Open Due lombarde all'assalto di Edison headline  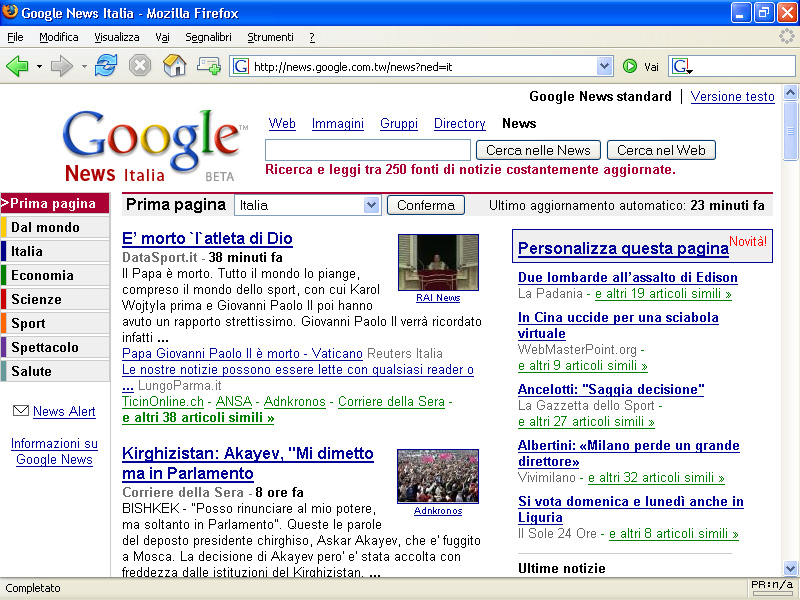[x=628, y=277]
